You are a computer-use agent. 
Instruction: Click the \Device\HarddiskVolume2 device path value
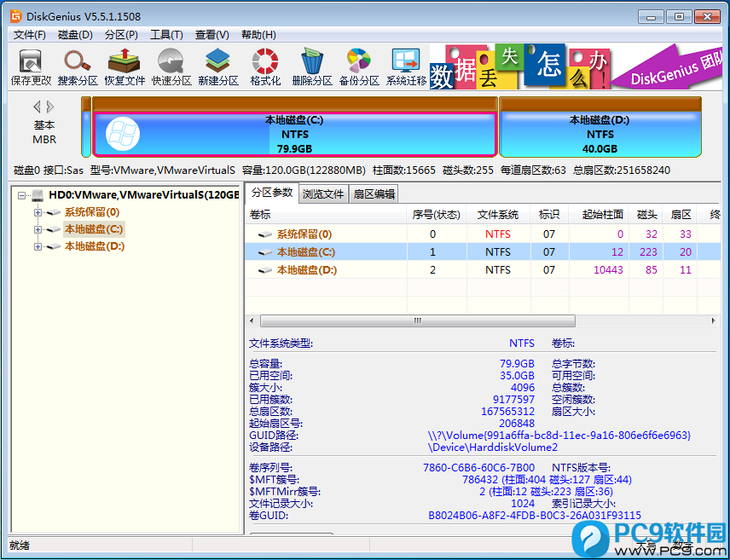click(x=493, y=447)
